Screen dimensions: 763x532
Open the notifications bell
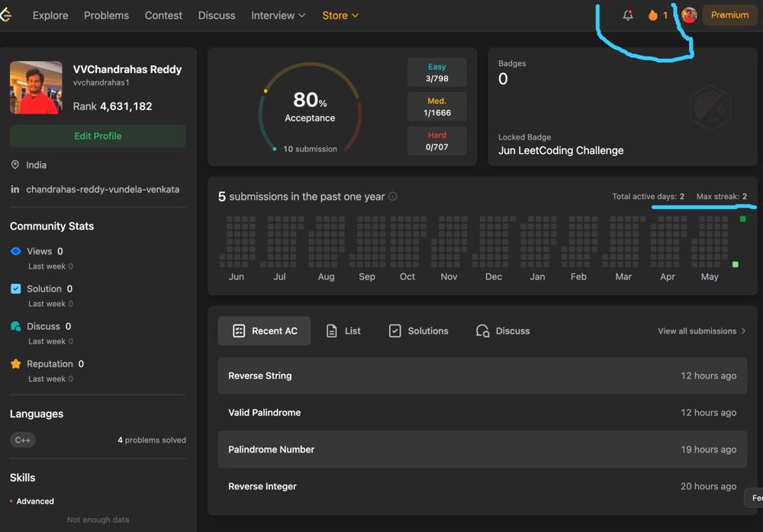tap(628, 15)
